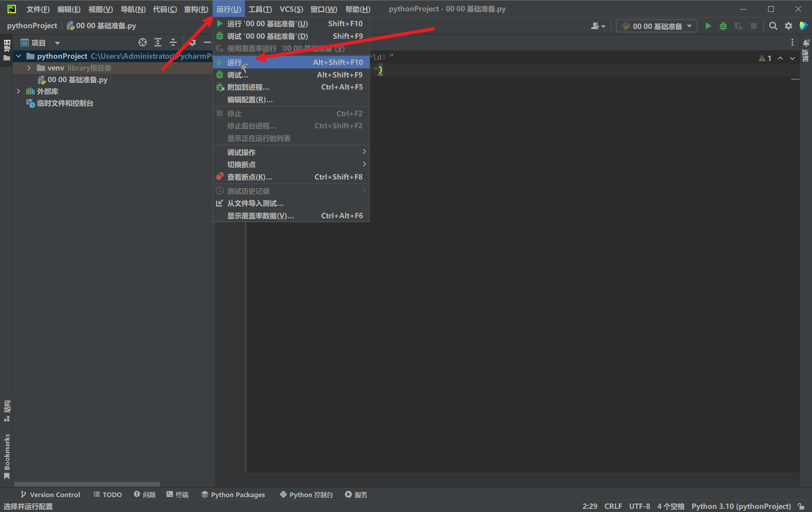Expand the 外部库 node

(x=18, y=92)
